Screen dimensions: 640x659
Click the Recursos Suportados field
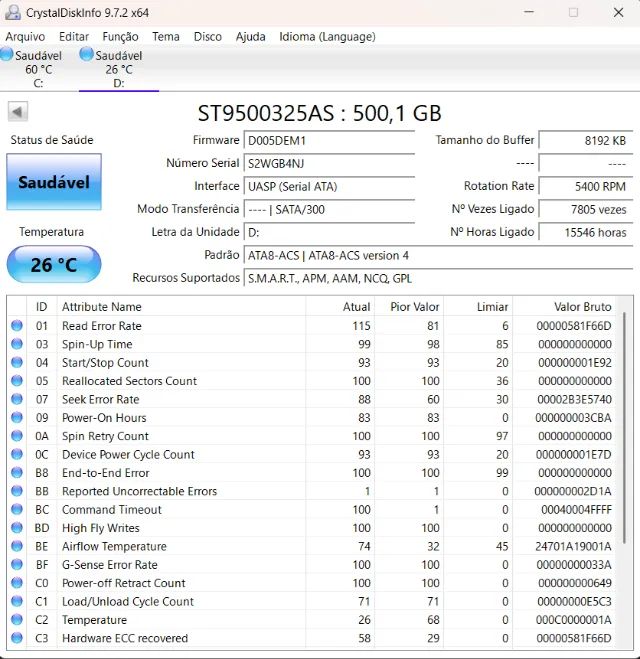pyautogui.click(x=438, y=278)
